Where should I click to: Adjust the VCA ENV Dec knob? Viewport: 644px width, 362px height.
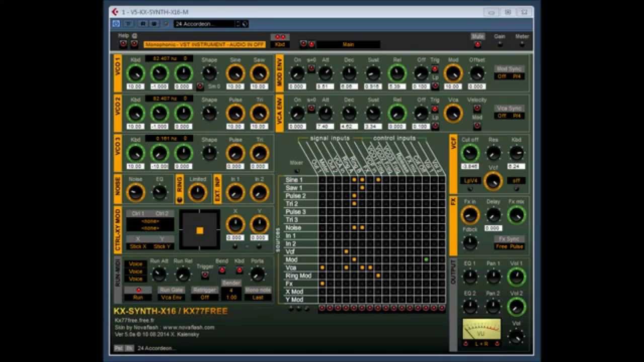pyautogui.click(x=349, y=113)
